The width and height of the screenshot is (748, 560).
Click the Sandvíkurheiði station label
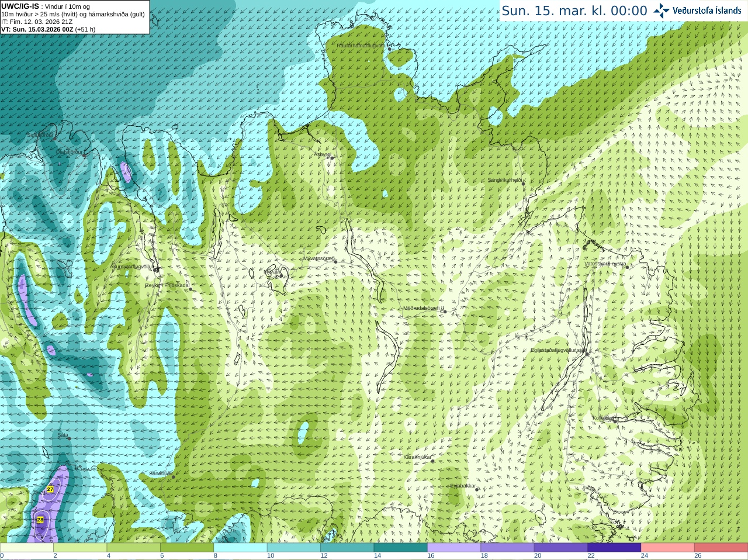tap(505, 180)
